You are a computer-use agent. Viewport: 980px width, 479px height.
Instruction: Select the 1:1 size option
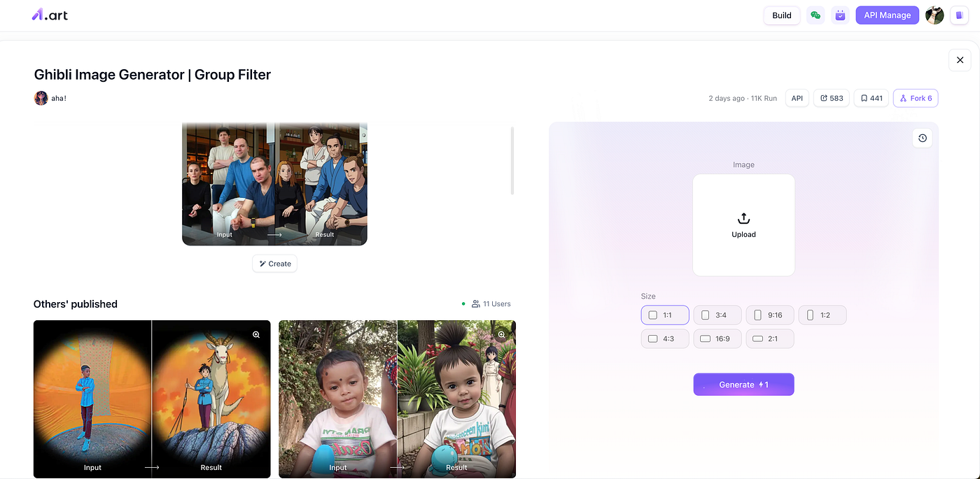[x=665, y=315]
